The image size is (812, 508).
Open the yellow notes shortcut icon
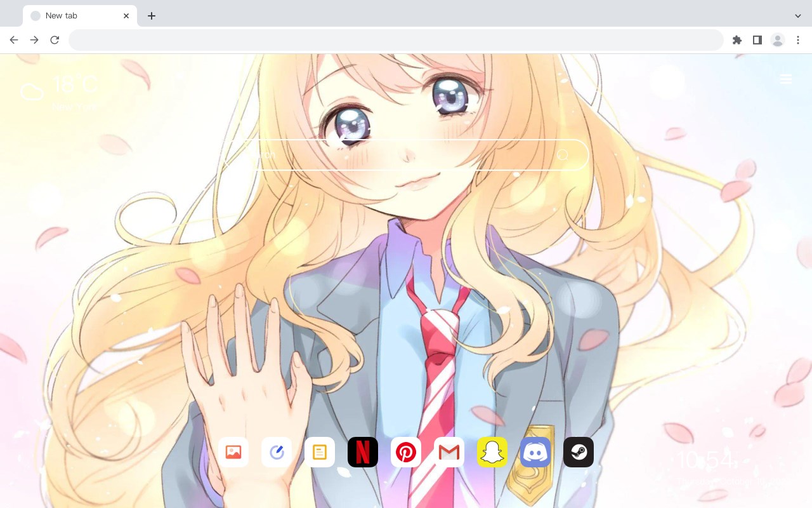coord(320,452)
